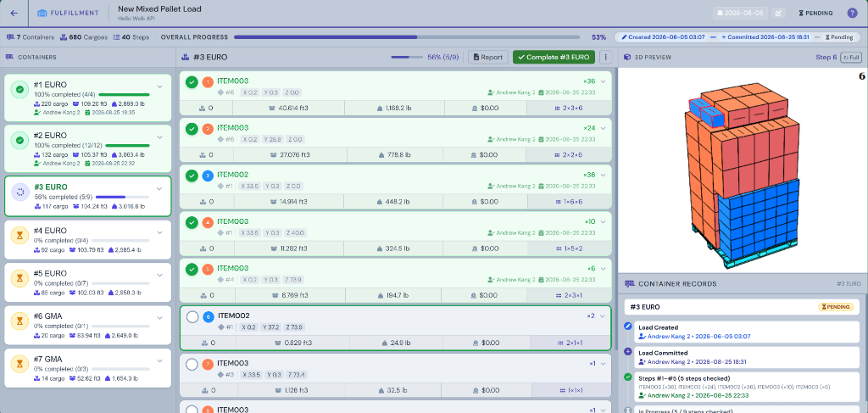Open the help question mark icon
This screenshot has width=868, height=413.
point(853,14)
